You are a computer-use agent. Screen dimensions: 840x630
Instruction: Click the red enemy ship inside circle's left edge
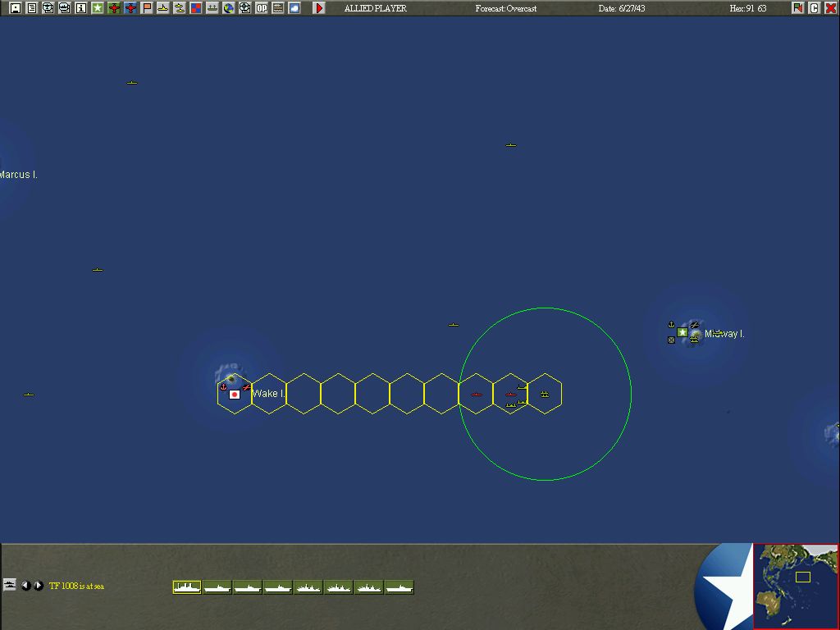(x=477, y=395)
